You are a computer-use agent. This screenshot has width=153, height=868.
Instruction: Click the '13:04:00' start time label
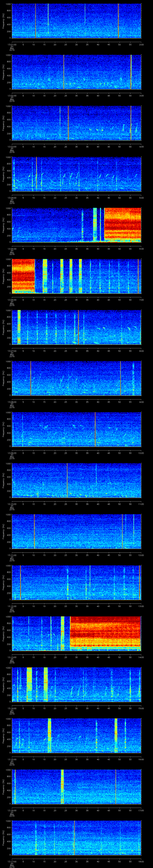[12, 197]
